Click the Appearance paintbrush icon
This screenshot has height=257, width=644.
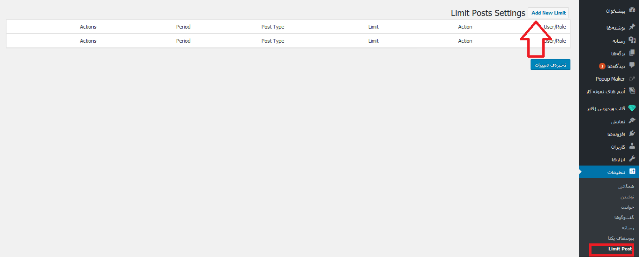pos(632,121)
